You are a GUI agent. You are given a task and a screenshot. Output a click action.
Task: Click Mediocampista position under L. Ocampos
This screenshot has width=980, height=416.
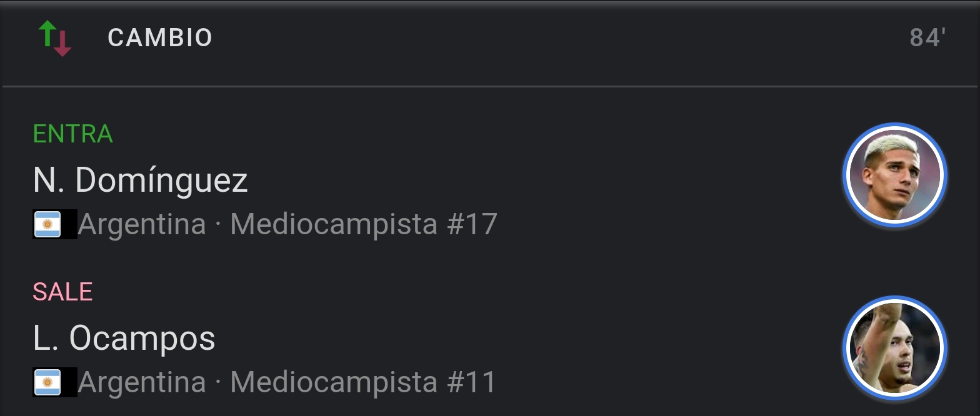(333, 382)
